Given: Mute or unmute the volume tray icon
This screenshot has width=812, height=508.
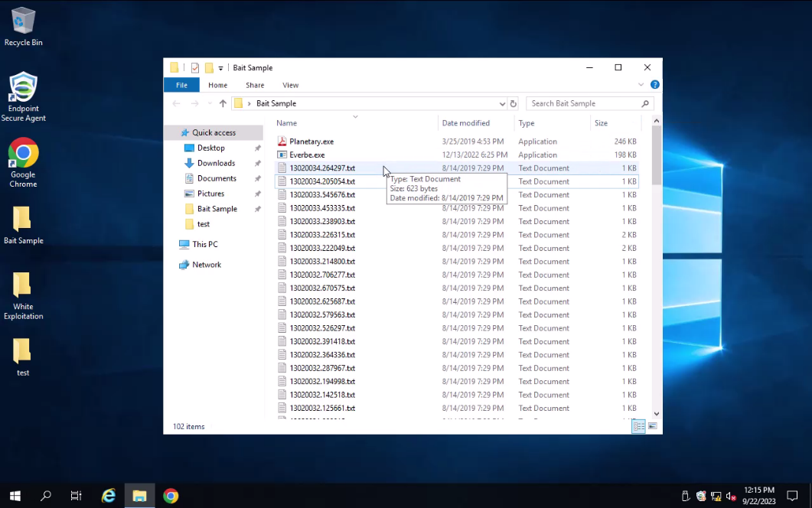Looking at the screenshot, I should point(730,496).
